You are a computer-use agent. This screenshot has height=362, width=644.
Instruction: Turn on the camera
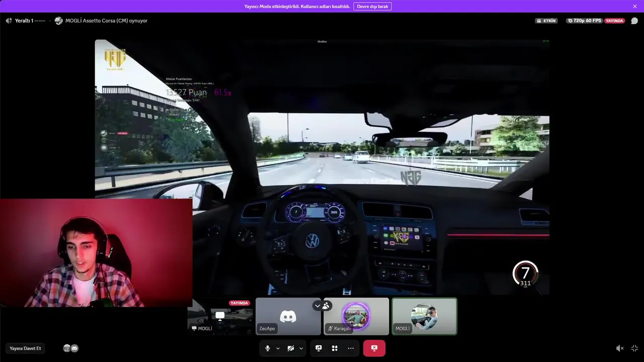tap(290, 348)
